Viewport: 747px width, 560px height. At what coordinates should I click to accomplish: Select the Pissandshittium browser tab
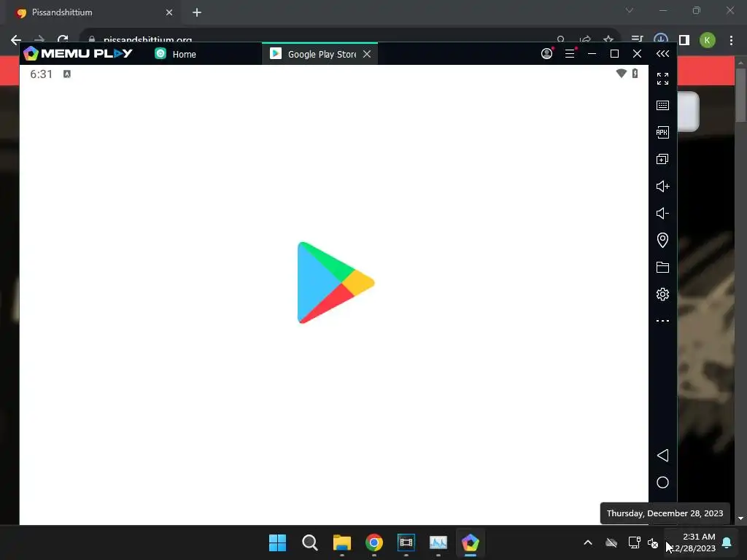[x=90, y=12]
